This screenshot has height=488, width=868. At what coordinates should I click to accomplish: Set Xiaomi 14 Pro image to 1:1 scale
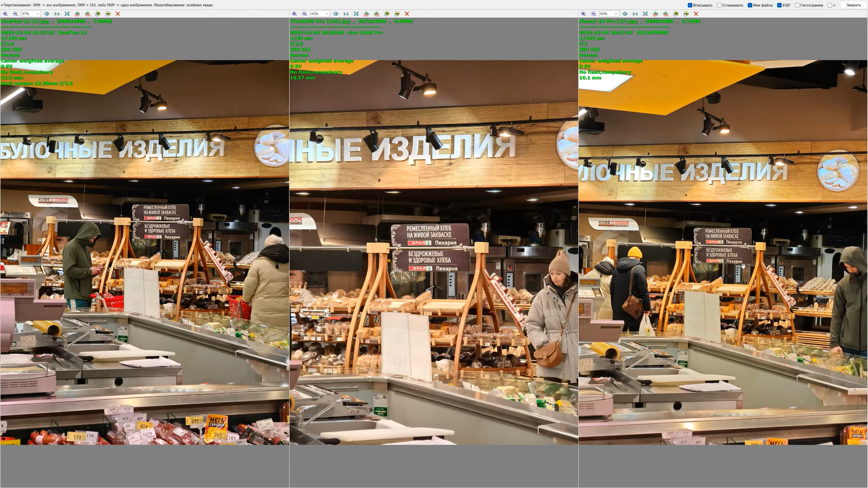(635, 14)
